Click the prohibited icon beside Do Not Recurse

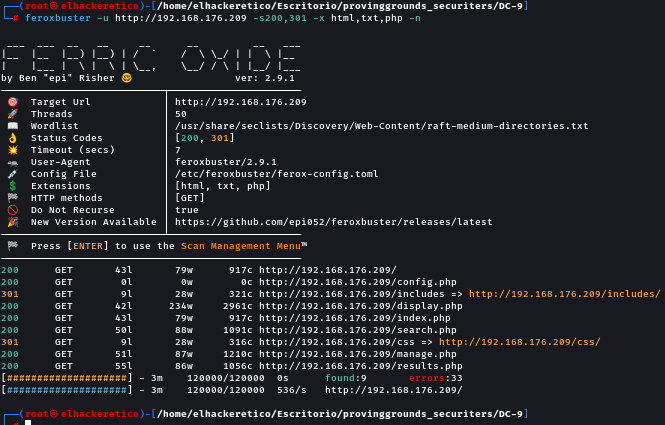point(12,210)
